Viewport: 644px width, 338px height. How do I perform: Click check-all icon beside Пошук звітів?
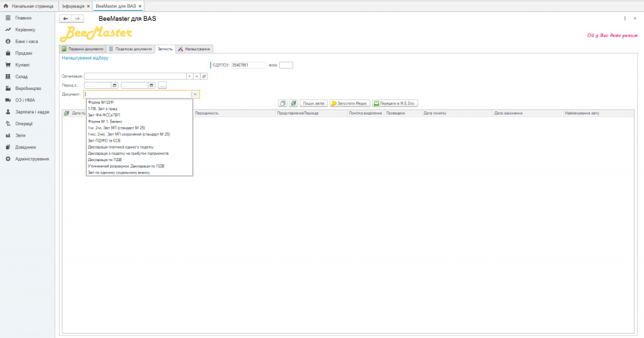pyautogui.click(x=293, y=103)
